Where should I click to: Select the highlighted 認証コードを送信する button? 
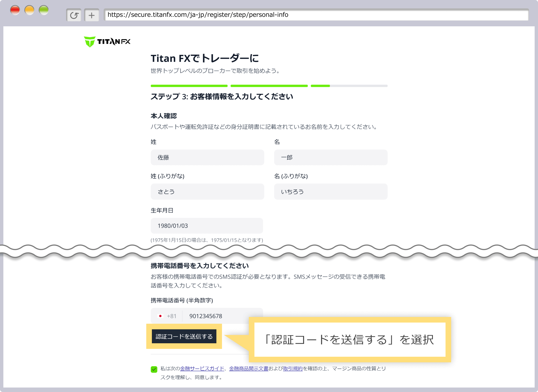tap(184, 337)
